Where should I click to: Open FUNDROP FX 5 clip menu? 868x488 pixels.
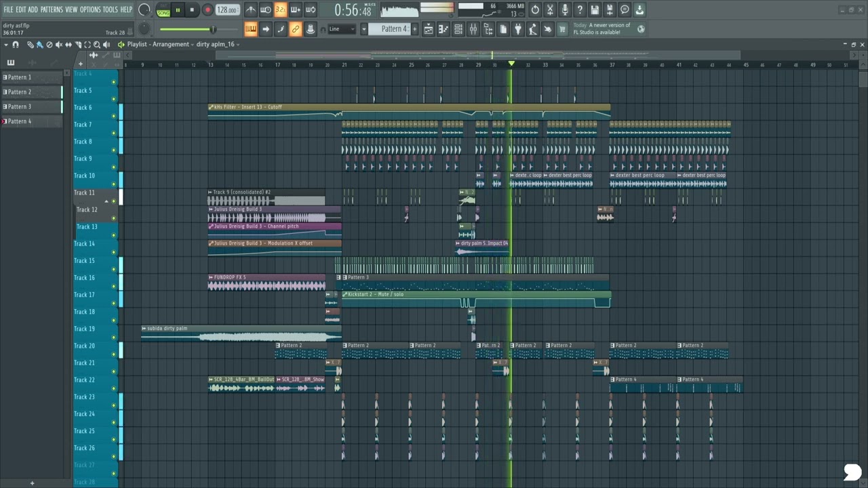pyautogui.click(x=211, y=277)
